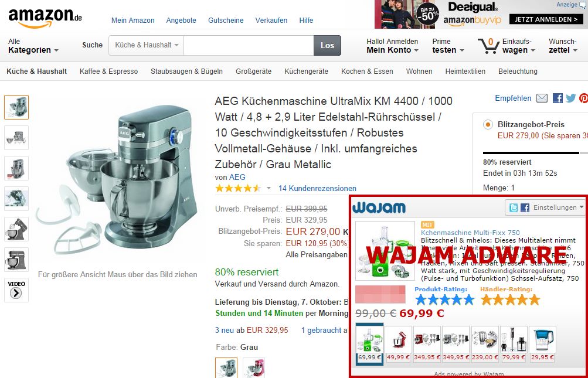Select the pink color variant swatch

point(253,367)
